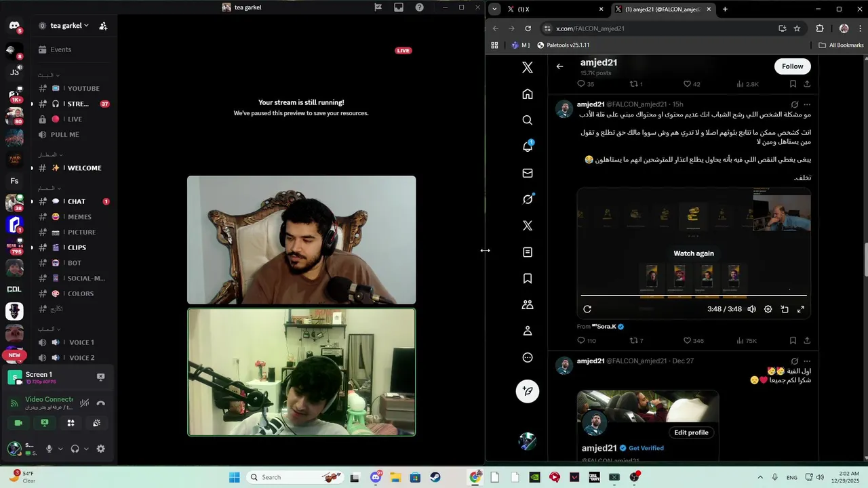868x488 pixels.
Task: Open X More options circle icon
Action: point(528,358)
